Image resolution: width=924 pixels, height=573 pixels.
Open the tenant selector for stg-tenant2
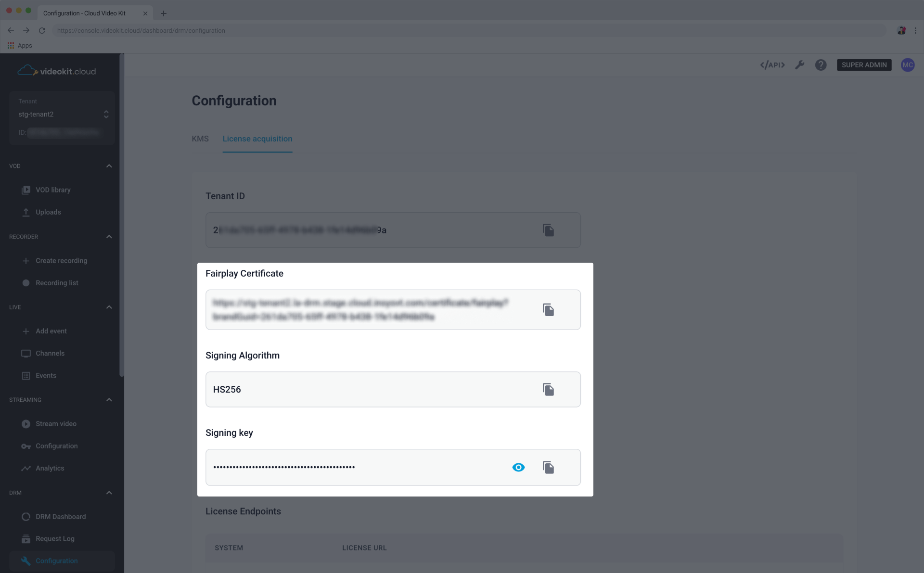coord(106,114)
